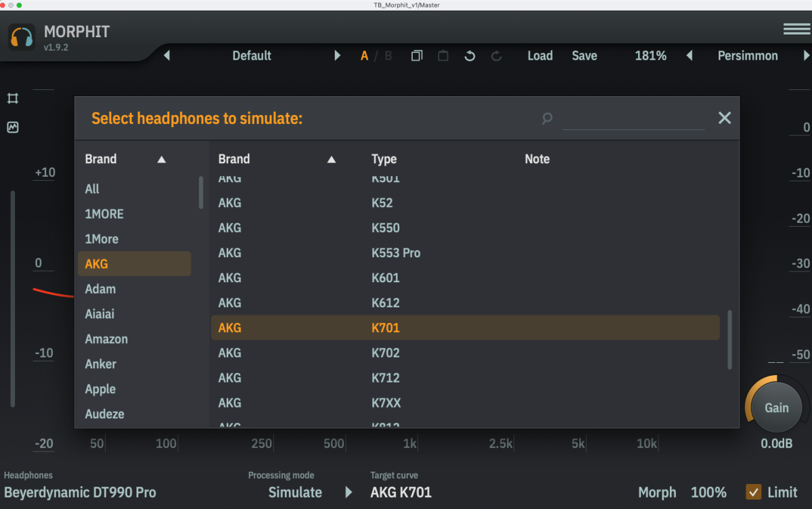Select the previous preset arrow beside Default

166,56
